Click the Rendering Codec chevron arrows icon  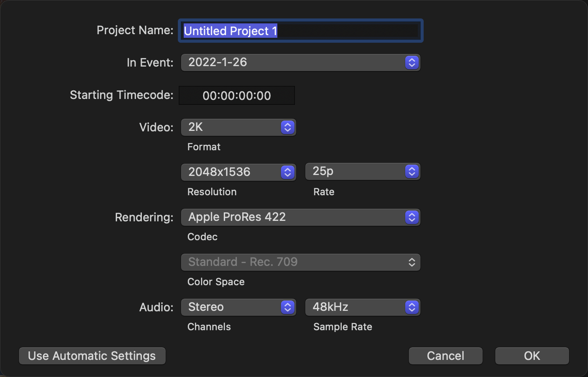tap(412, 217)
